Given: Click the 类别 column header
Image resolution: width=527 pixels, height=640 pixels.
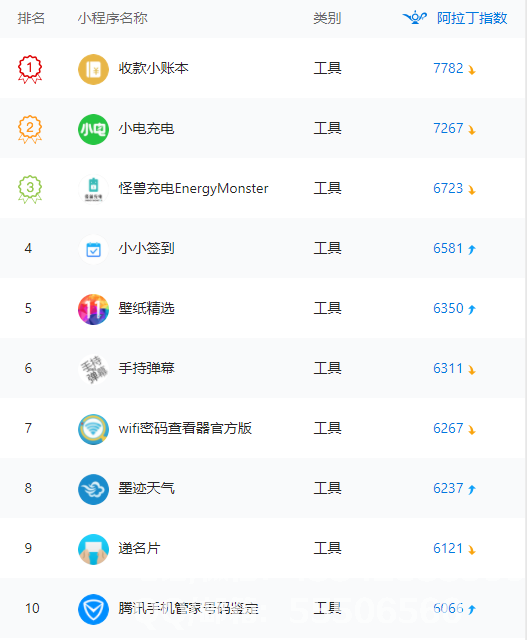Looking at the screenshot, I should (x=327, y=18).
